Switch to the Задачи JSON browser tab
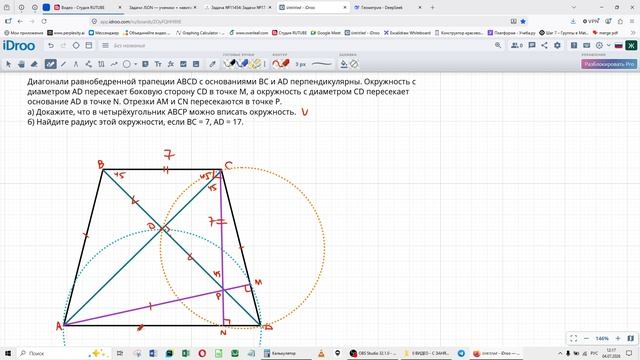The height and width of the screenshot is (360, 640). (161, 7)
